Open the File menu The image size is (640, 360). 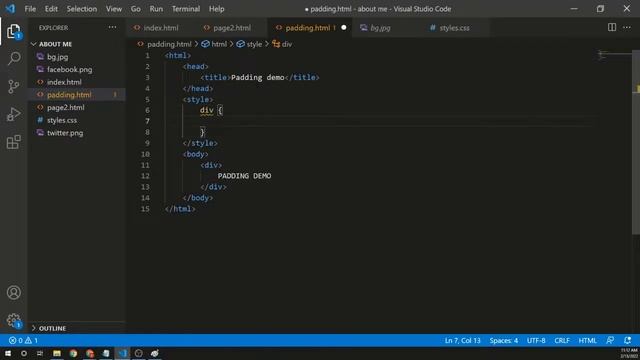point(30,9)
